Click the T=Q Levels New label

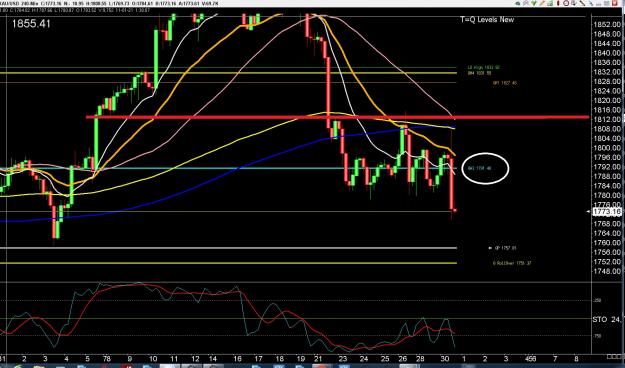(x=487, y=20)
